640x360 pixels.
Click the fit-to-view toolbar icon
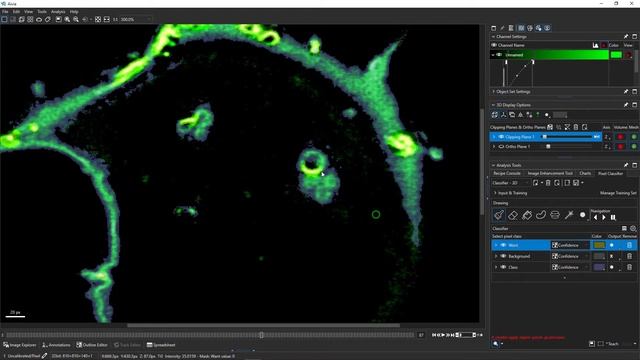(x=98, y=19)
